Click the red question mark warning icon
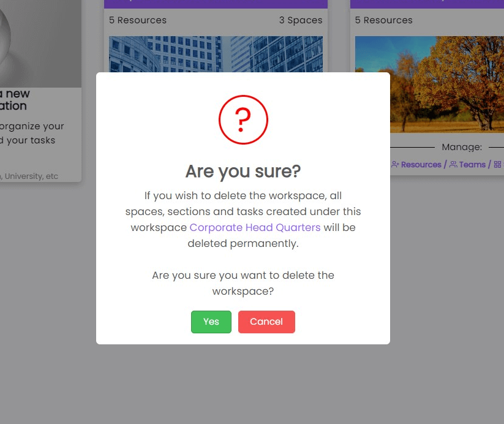The width and height of the screenshot is (504, 424). pyautogui.click(x=243, y=119)
